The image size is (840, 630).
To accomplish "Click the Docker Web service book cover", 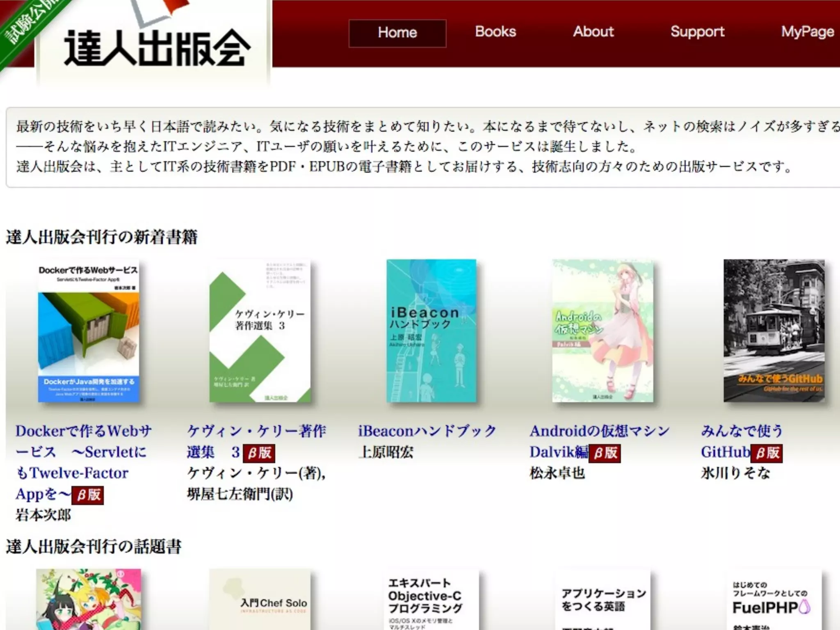I will click(89, 331).
